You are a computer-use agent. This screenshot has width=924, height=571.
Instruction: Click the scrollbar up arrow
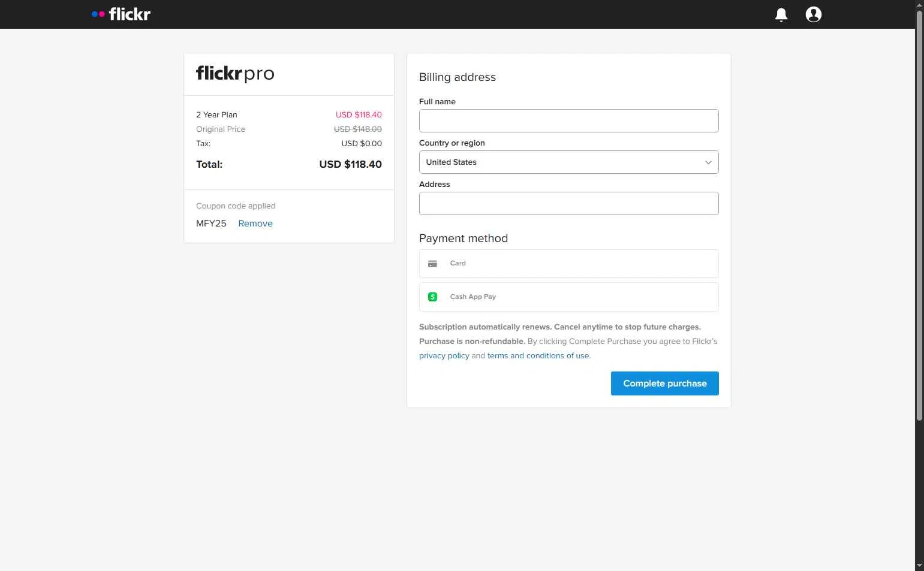[x=919, y=5]
